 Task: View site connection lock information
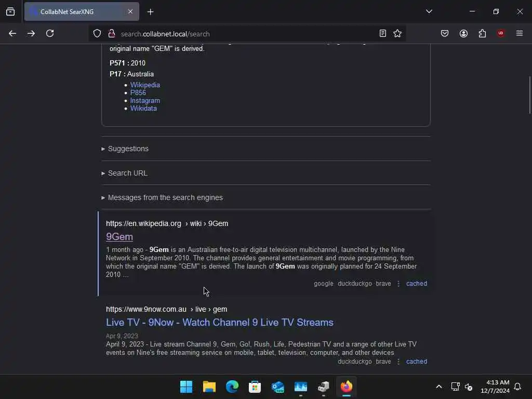point(111,34)
